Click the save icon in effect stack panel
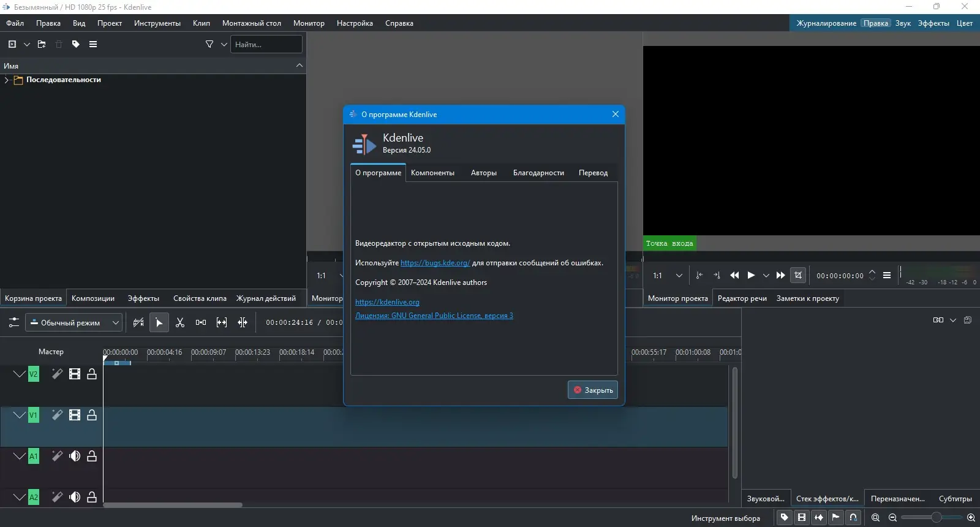The width and height of the screenshot is (980, 527). tap(968, 320)
